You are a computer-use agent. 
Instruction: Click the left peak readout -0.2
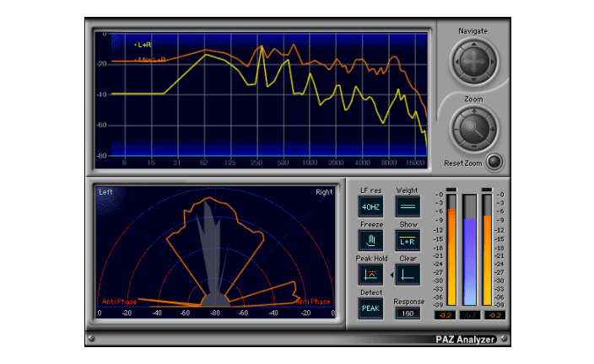pyautogui.click(x=445, y=315)
